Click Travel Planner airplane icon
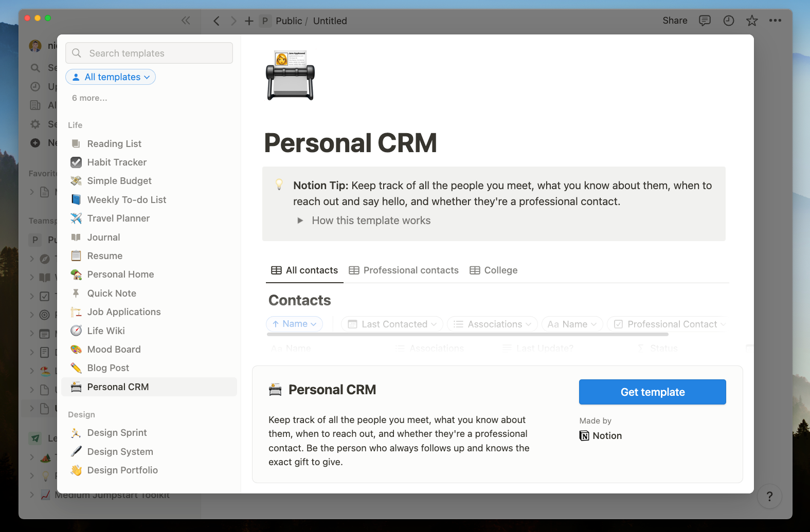Image resolution: width=810 pixels, height=532 pixels. click(76, 218)
